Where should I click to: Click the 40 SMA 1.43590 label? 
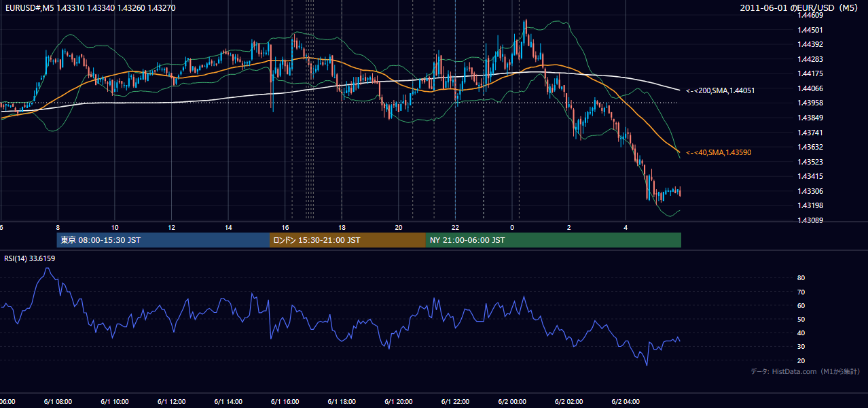click(719, 152)
